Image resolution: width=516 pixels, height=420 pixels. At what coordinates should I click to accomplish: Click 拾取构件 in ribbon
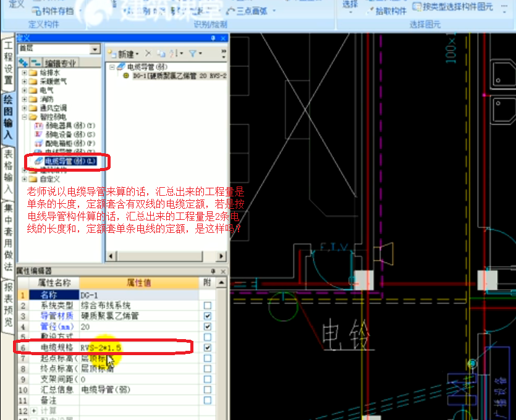pos(387,12)
